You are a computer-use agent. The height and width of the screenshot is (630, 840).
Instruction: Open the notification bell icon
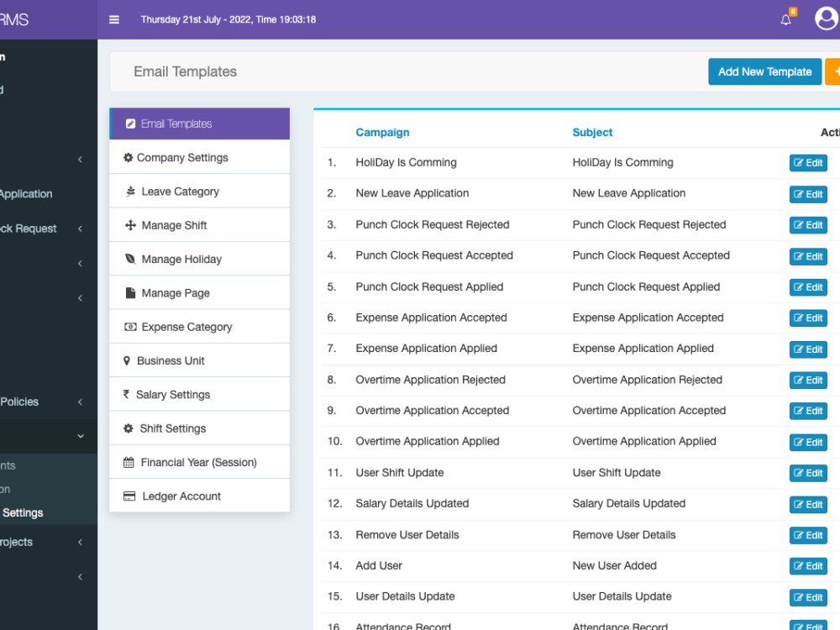click(785, 20)
